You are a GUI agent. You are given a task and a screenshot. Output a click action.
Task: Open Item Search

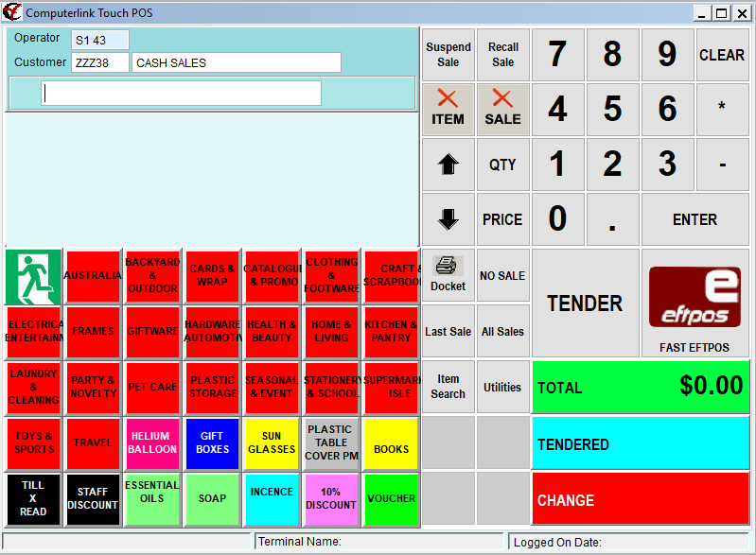coord(448,387)
